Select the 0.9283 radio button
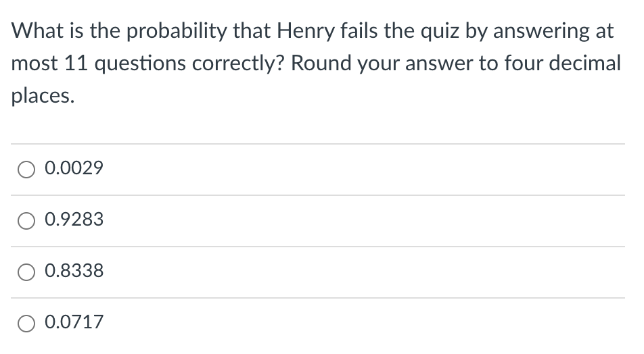 [x=26, y=221]
